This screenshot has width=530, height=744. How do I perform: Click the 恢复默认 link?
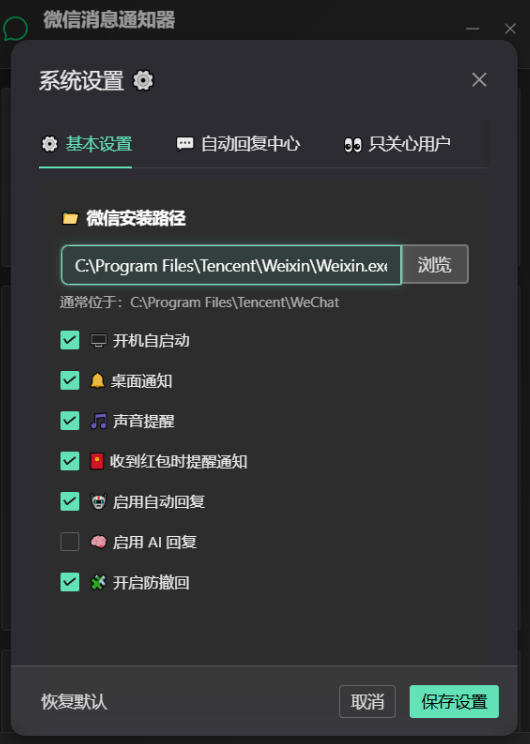74,702
